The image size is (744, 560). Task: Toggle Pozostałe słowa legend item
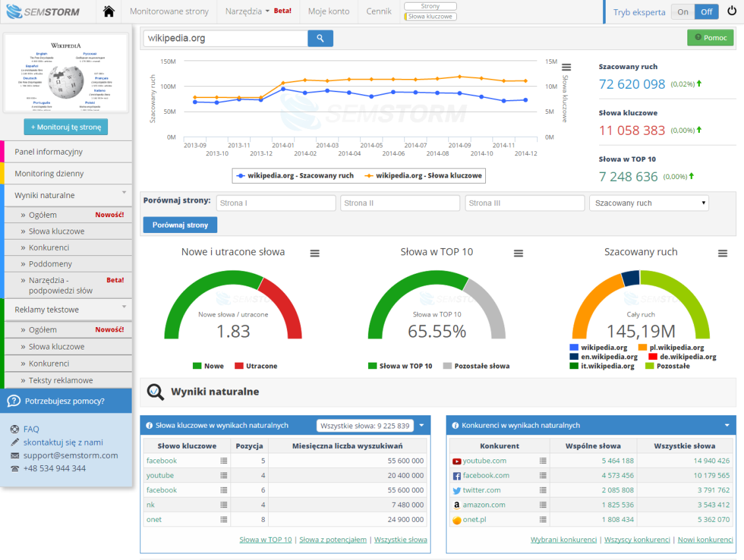click(x=477, y=366)
